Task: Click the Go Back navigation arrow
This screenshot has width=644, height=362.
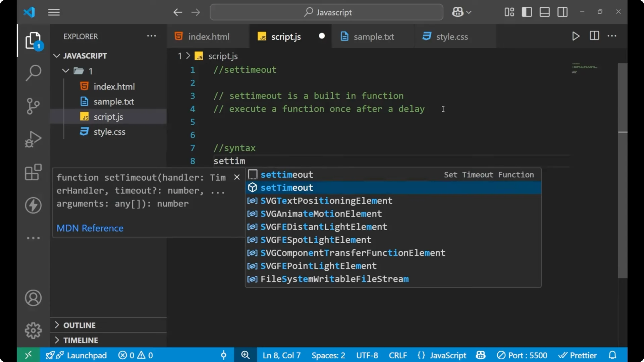Action: pyautogui.click(x=178, y=12)
